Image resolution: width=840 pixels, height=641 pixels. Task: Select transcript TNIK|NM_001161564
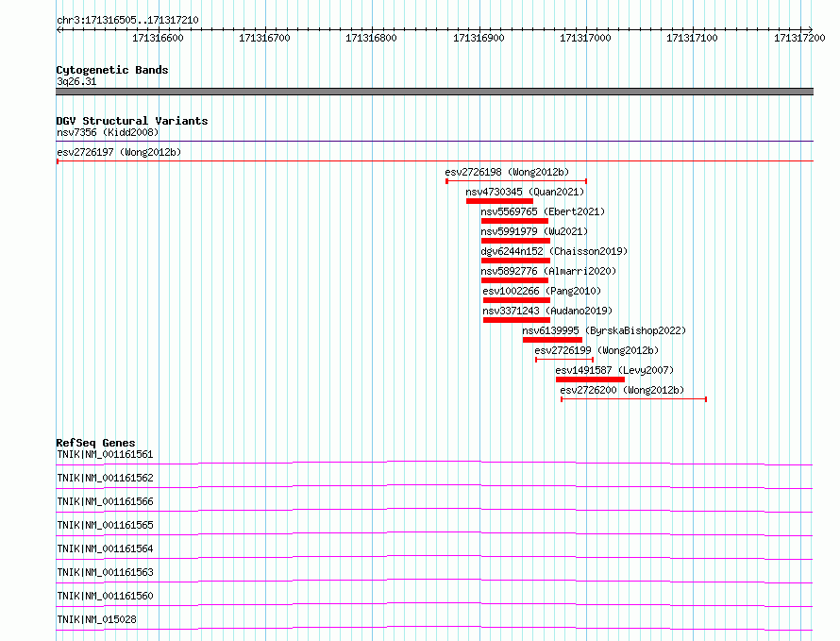pos(105,548)
